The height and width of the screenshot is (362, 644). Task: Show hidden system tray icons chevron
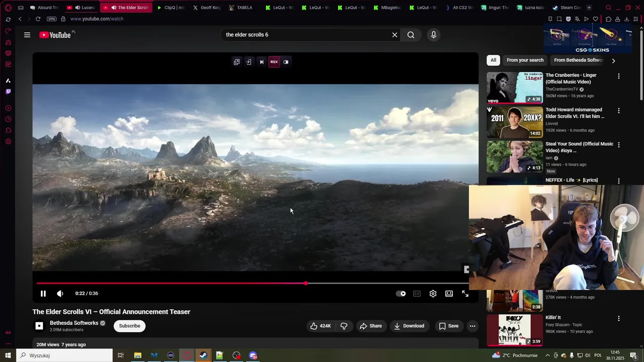click(x=547, y=355)
